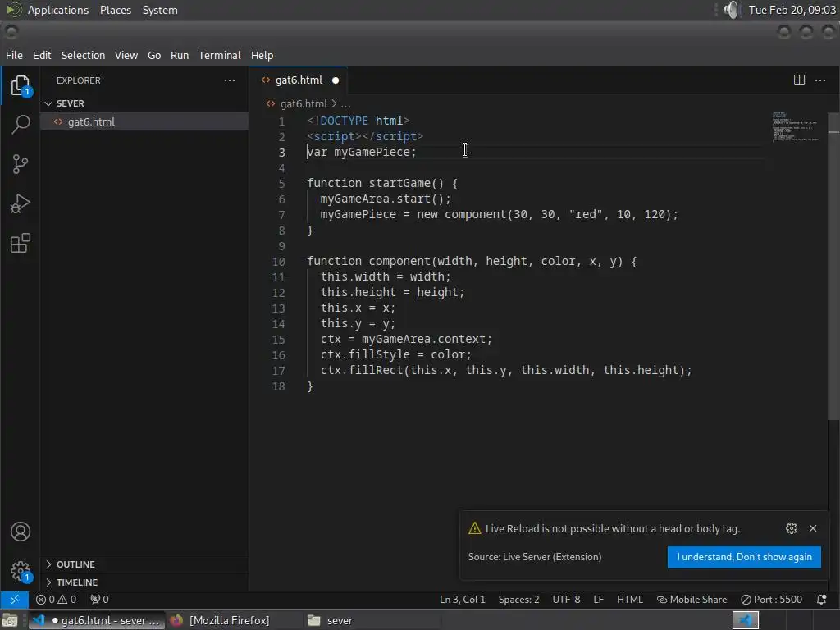
Task: Click Ln 3, Col 1 cursor position indicator
Action: [x=463, y=600]
